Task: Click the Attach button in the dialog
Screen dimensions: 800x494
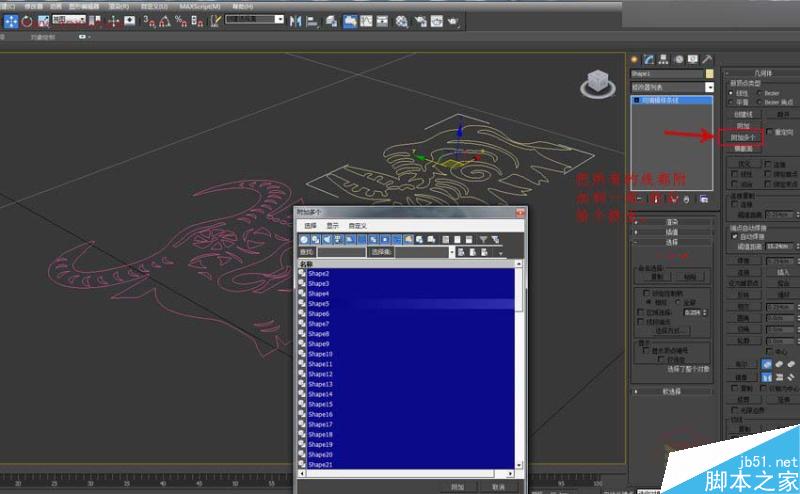Action: click(458, 487)
